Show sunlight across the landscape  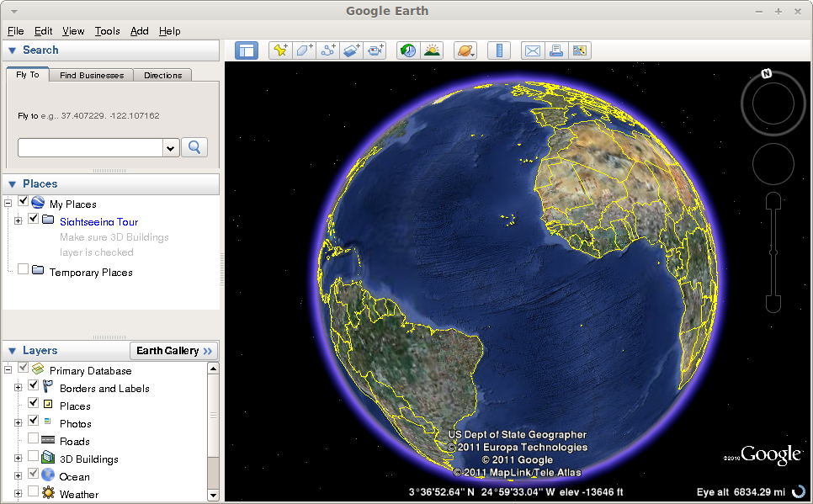pos(432,50)
